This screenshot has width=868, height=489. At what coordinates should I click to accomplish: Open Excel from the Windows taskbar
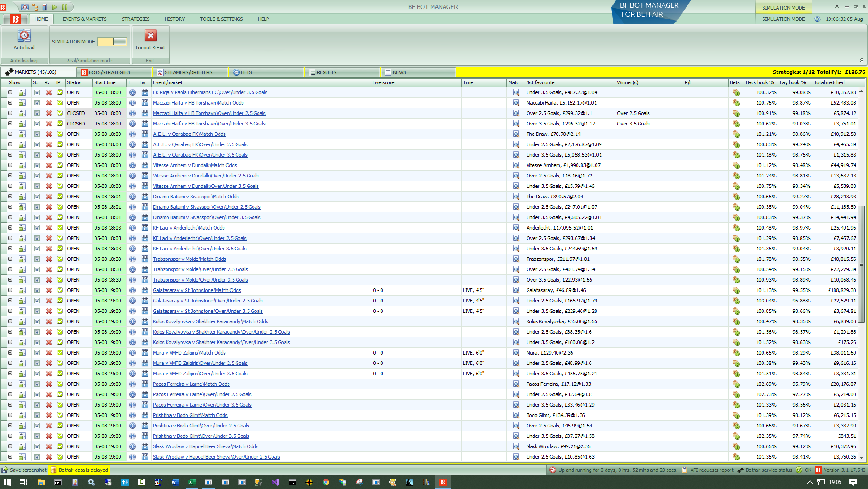click(191, 482)
